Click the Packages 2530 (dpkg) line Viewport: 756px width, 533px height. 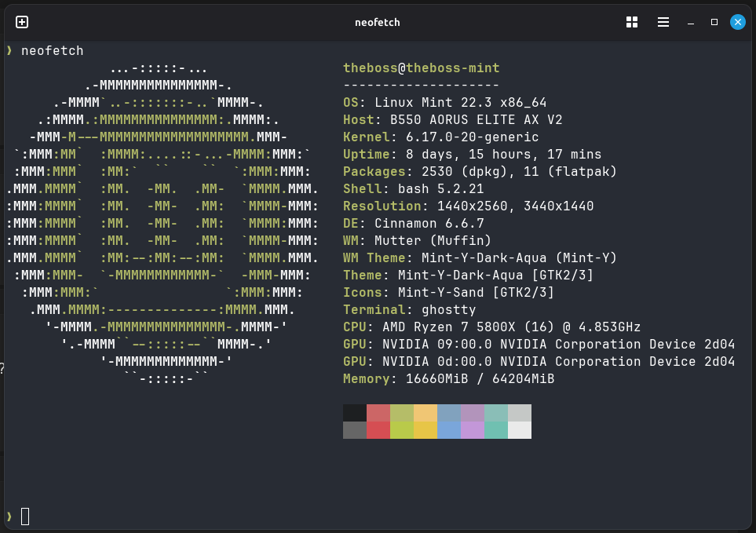coord(480,172)
